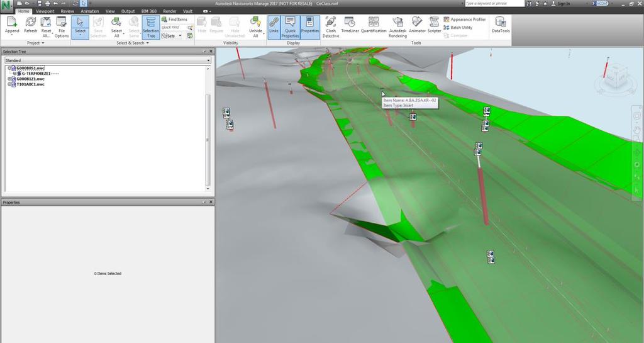Close the Selection Tree panel
Screen dimensions: 644x343
tap(211, 52)
